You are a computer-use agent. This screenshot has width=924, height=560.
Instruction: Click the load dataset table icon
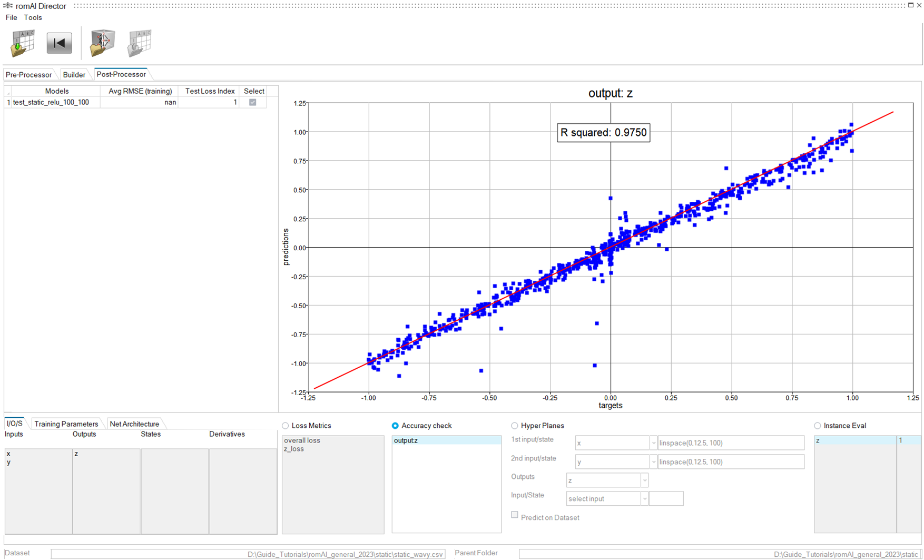22,43
